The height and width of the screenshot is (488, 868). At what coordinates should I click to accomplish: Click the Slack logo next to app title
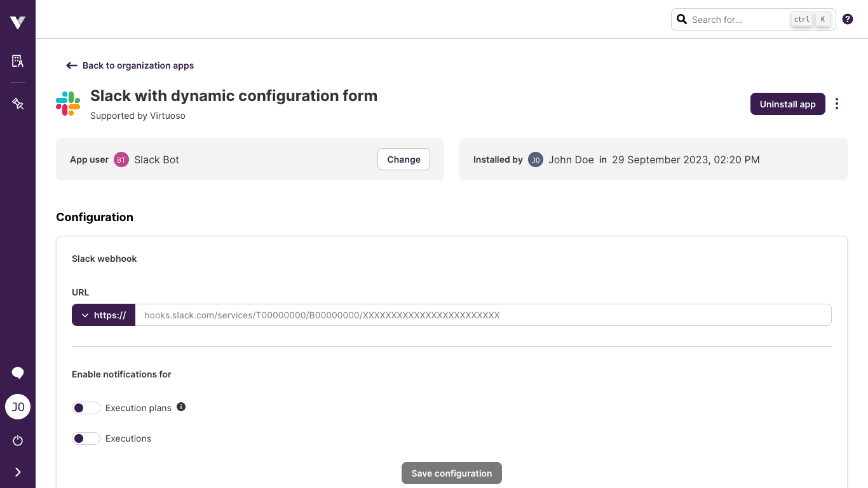click(x=68, y=104)
